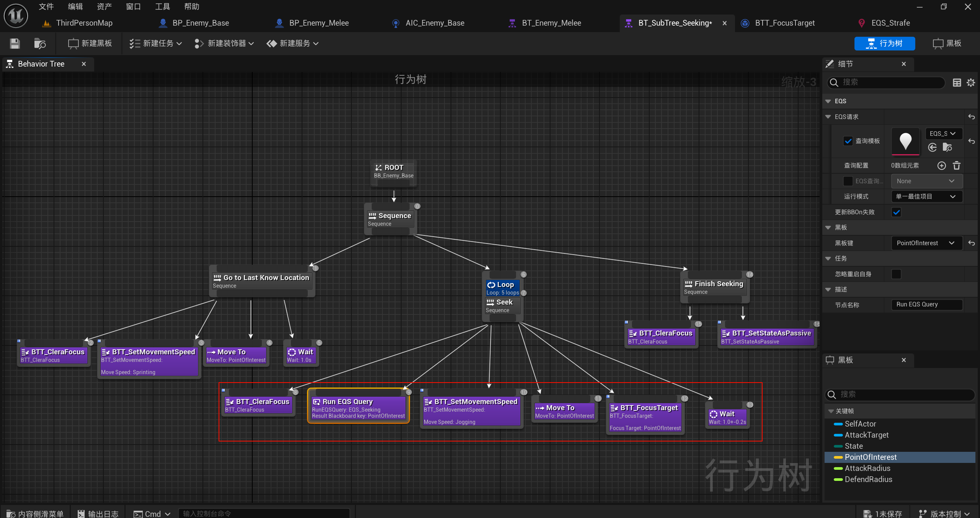980x518 pixels.
Task: Open the run mode dropdown
Action: [926, 197]
